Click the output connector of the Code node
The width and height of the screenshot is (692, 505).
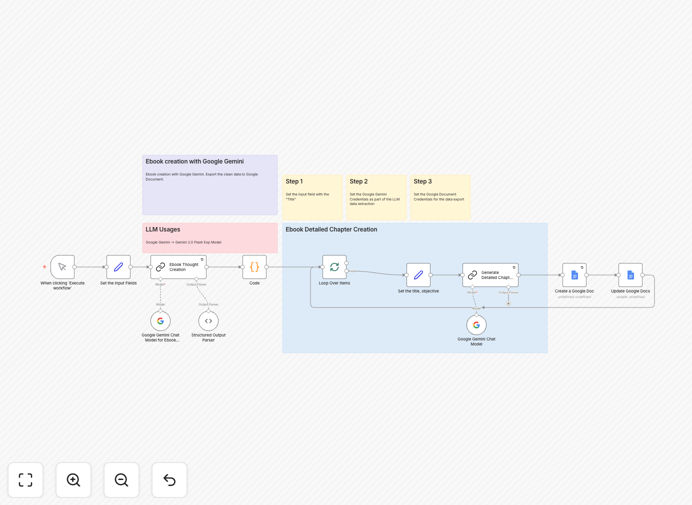267,267
